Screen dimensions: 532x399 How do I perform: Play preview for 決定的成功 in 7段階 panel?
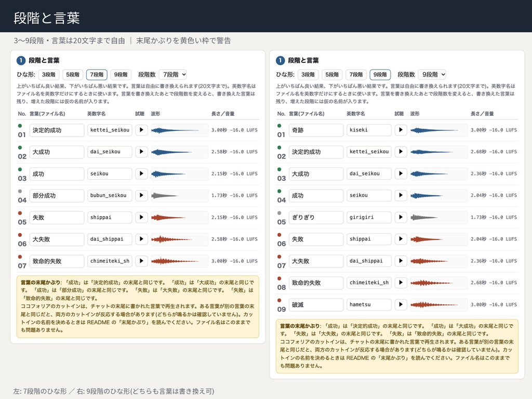pos(141,130)
